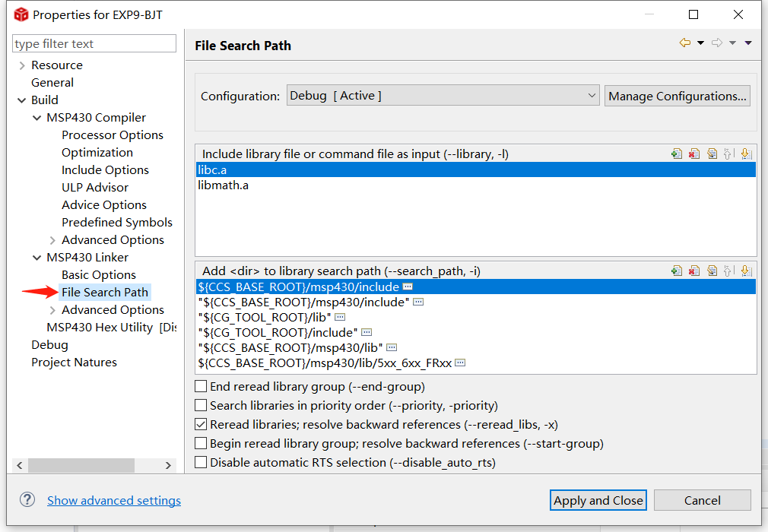
Task: Open the Show advanced settings link
Action: (114, 500)
